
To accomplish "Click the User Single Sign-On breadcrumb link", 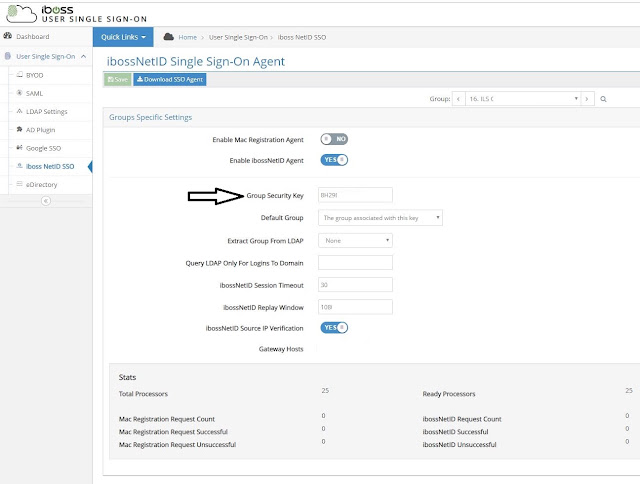I will point(238,37).
